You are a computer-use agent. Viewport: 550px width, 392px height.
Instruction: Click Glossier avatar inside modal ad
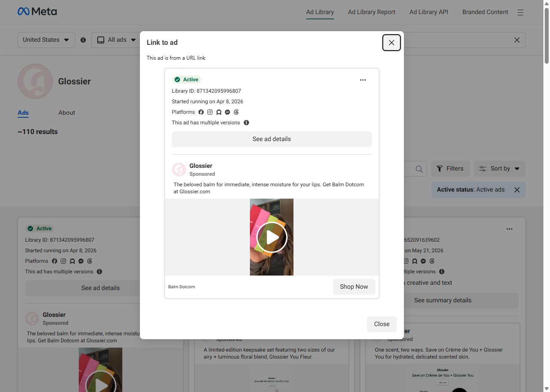179,170
